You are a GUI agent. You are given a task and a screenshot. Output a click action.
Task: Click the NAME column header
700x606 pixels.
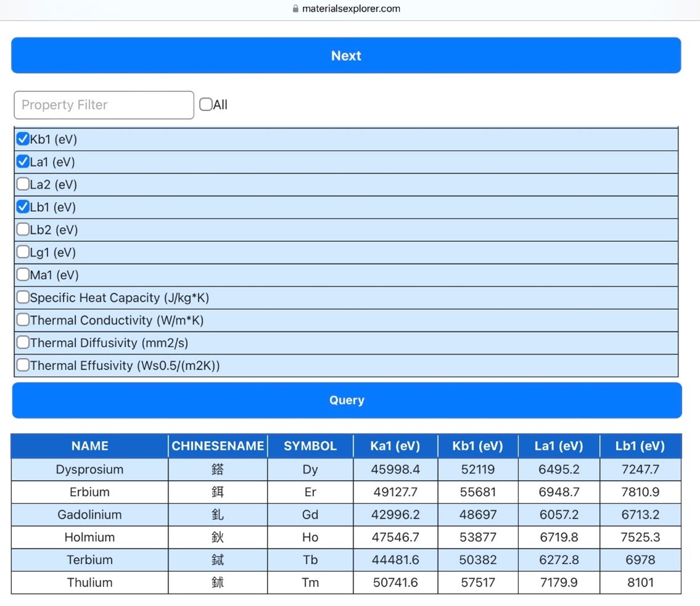pos(89,446)
